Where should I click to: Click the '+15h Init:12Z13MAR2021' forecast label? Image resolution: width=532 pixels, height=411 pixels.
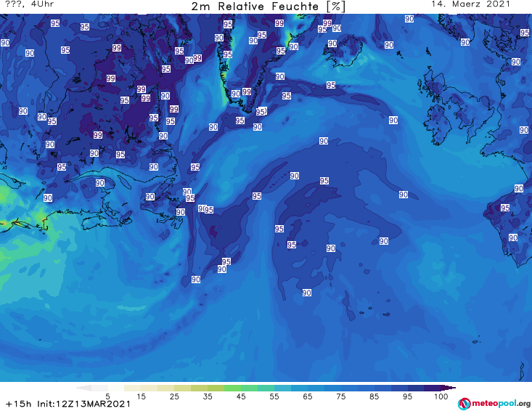click(x=67, y=404)
